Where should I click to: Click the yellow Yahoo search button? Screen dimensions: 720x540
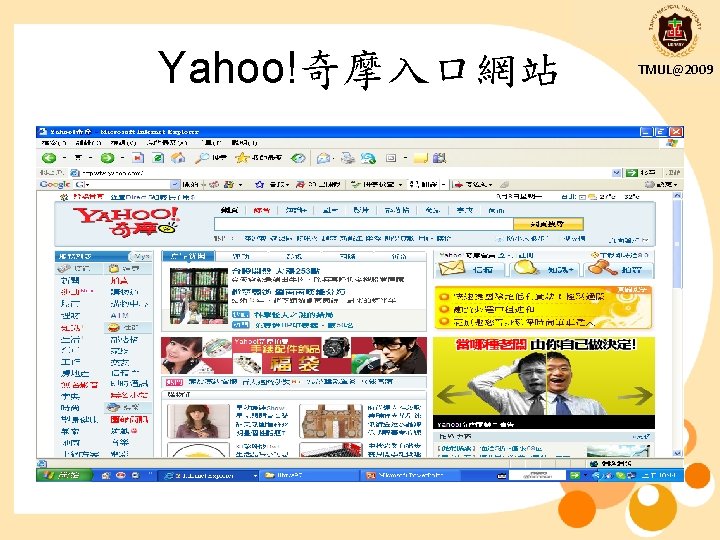[x=548, y=224]
